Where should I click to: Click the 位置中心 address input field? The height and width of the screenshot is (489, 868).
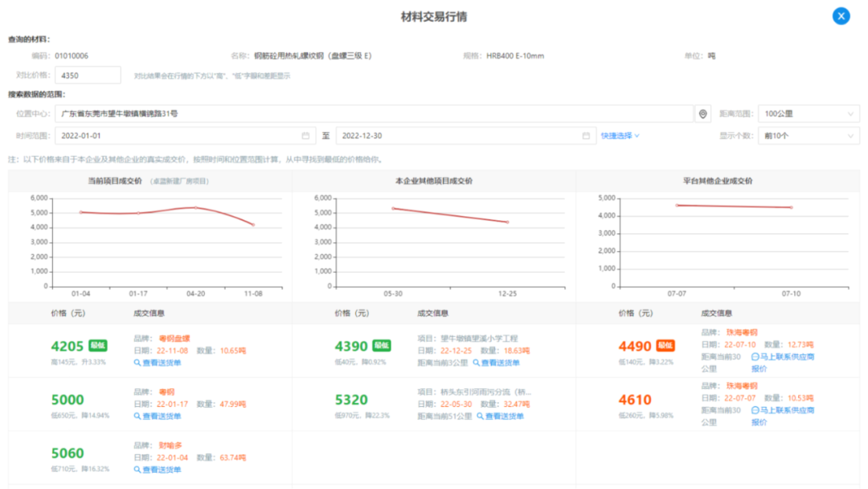click(374, 114)
